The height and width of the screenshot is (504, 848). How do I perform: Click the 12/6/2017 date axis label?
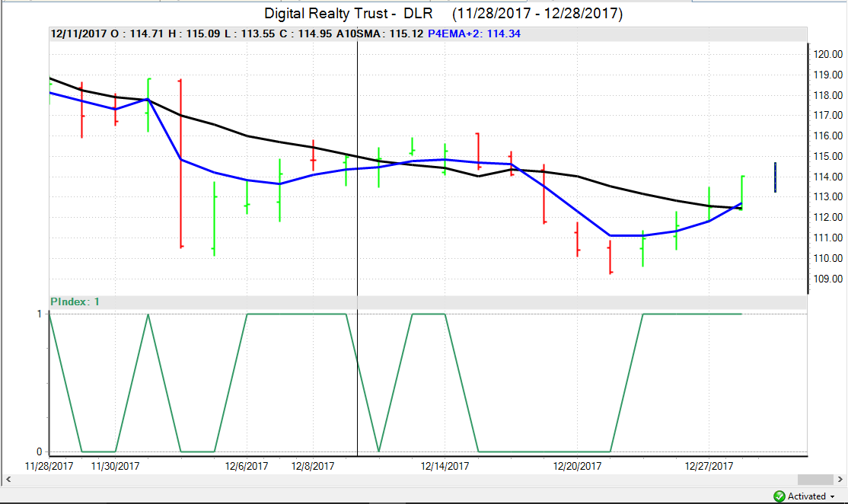[x=247, y=466]
